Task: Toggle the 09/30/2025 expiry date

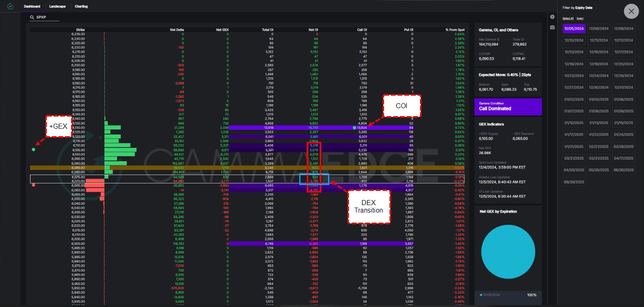Action: pos(574,182)
